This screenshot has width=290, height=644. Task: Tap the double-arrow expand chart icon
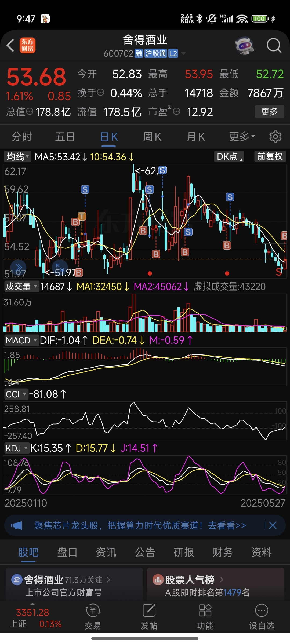tap(18, 268)
